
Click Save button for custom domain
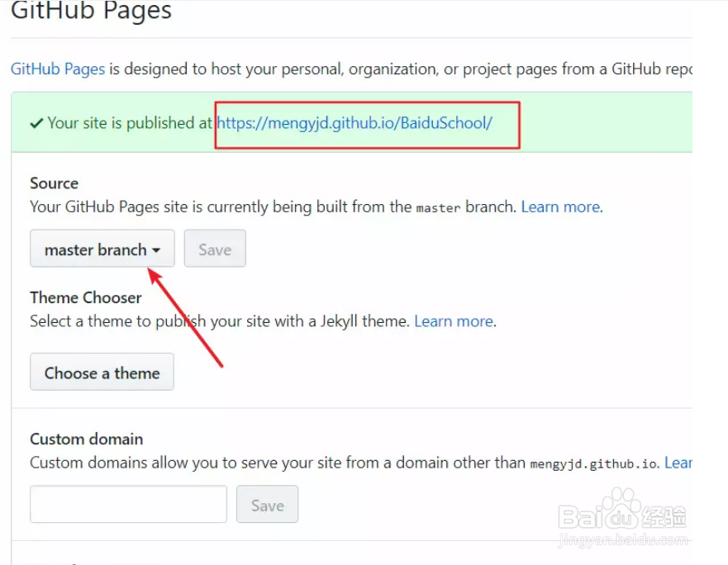pos(268,504)
